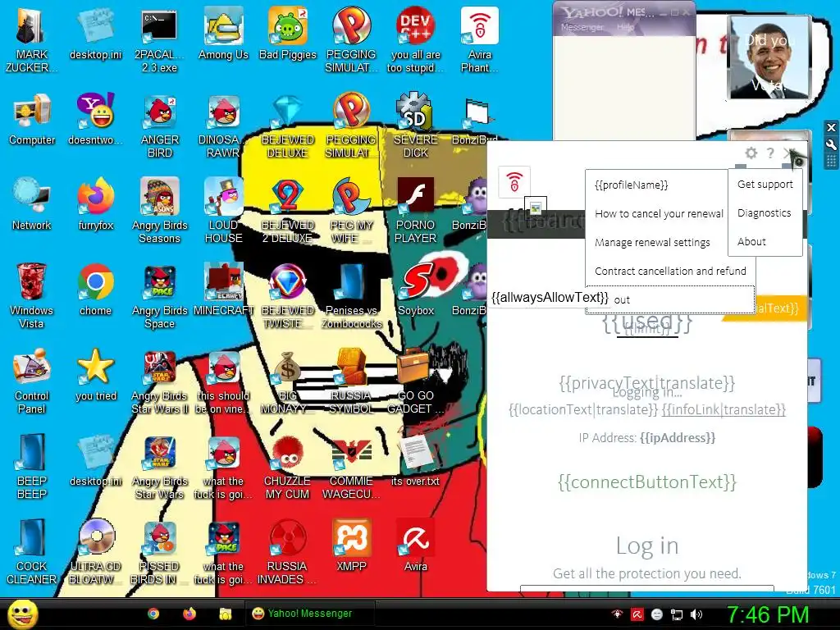Screen dimensions: 840x630
Task: Click the Avira Phantom logo in panel
Action: click(x=514, y=182)
